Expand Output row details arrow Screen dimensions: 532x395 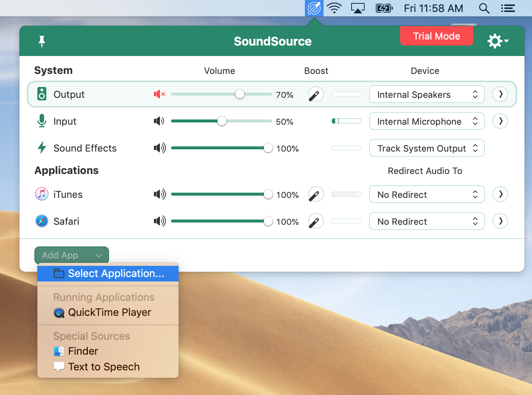pos(500,94)
